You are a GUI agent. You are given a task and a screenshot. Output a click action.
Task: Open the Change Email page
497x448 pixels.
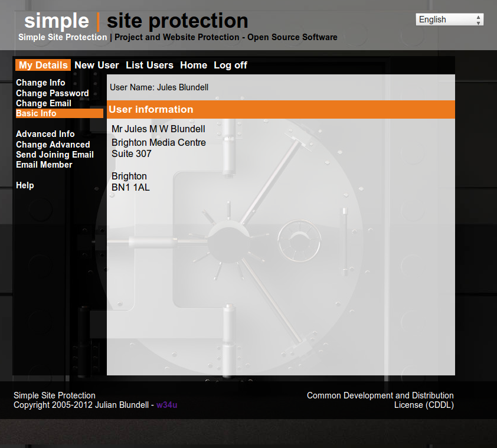point(43,103)
